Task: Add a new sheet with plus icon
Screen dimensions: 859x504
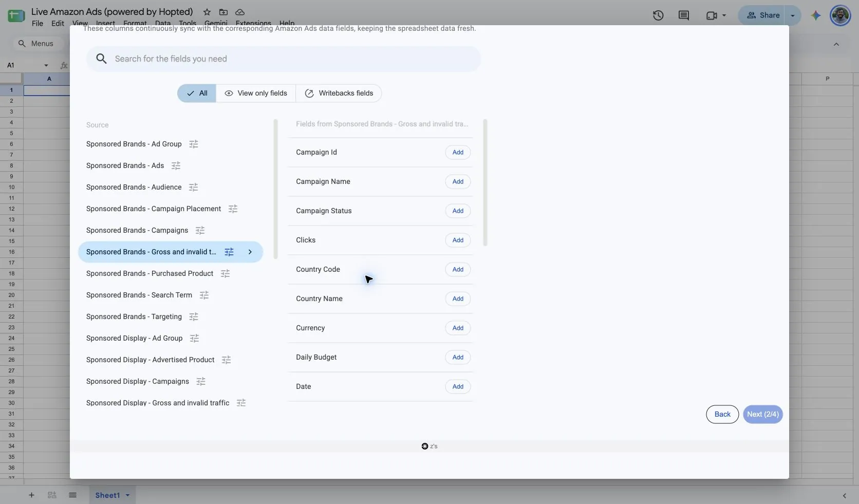Action: [31, 495]
